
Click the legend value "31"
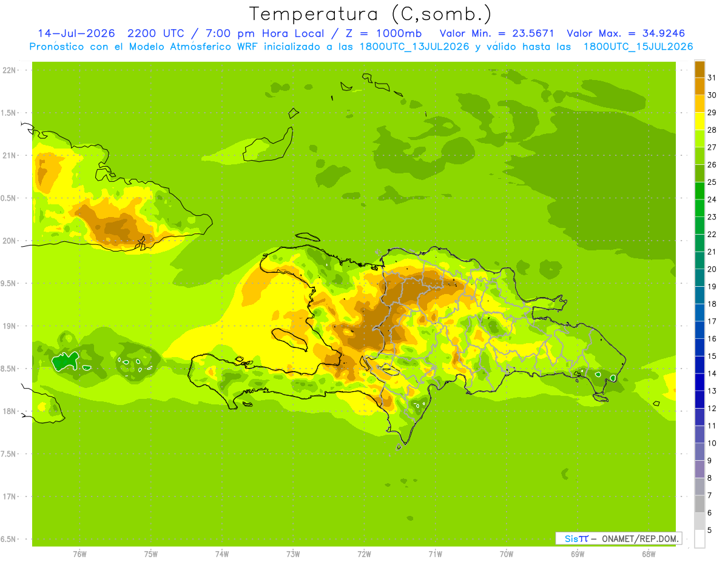click(x=712, y=78)
